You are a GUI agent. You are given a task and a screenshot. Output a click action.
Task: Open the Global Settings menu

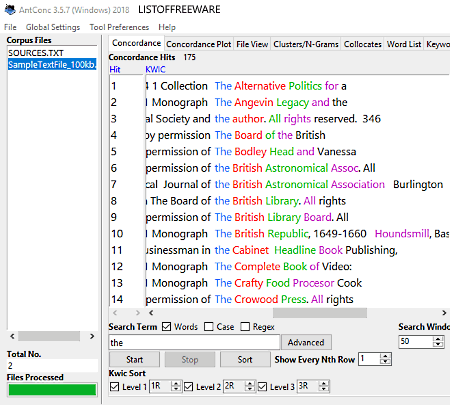[x=53, y=27]
